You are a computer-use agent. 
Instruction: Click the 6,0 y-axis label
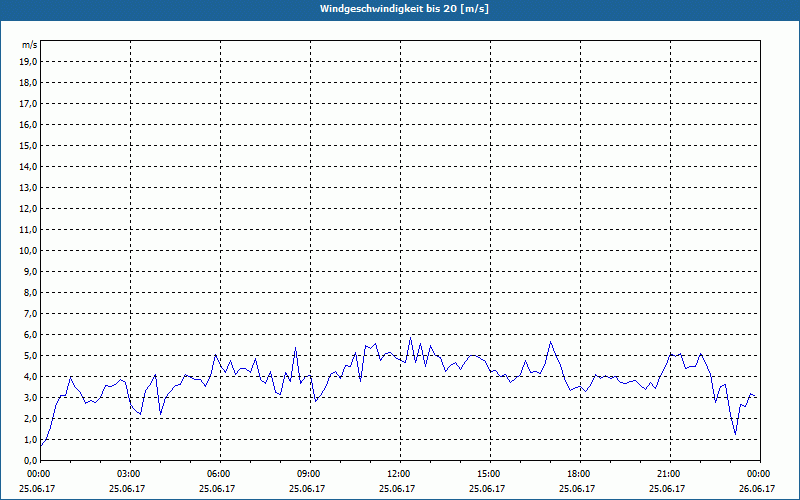click(31, 335)
